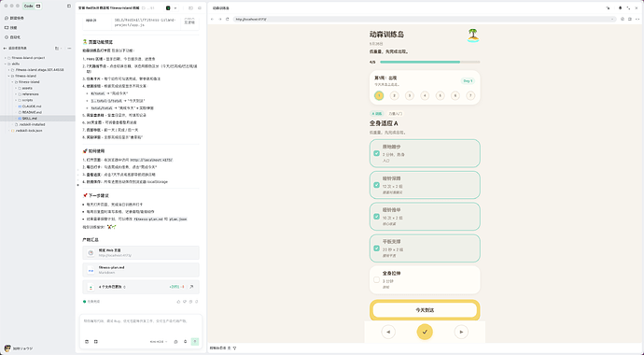Click the icon tab next to Code

pyautogui.click(x=38, y=7)
